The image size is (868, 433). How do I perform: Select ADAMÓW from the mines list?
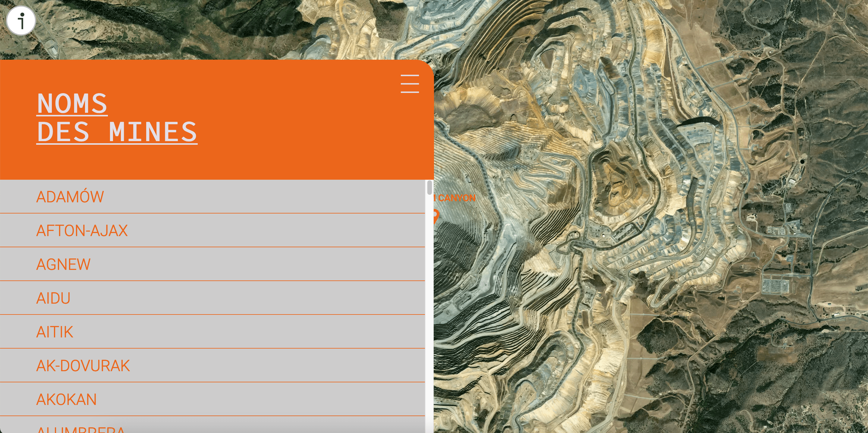pyautogui.click(x=70, y=197)
